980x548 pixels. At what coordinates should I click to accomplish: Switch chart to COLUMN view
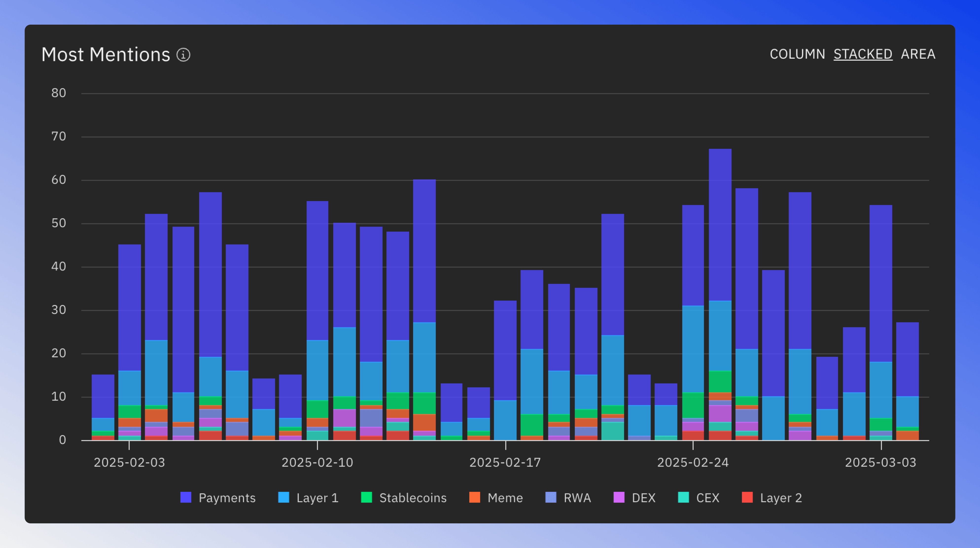tap(797, 54)
